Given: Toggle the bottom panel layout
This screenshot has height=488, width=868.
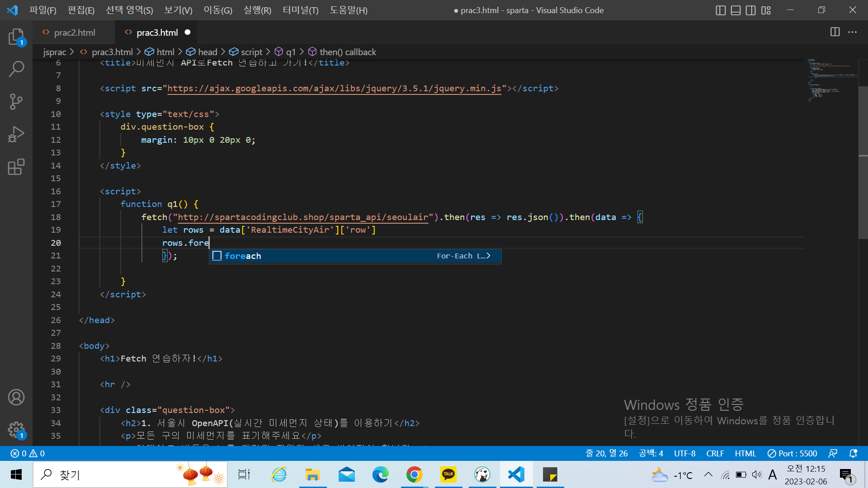Looking at the screenshot, I should pyautogui.click(x=736, y=10).
